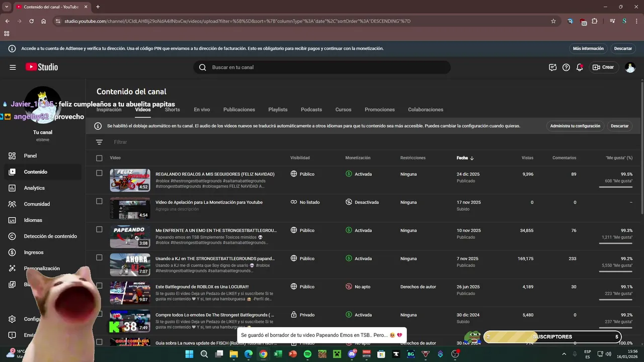Click the SUSCRIPTORES goal progress bar

(552, 337)
